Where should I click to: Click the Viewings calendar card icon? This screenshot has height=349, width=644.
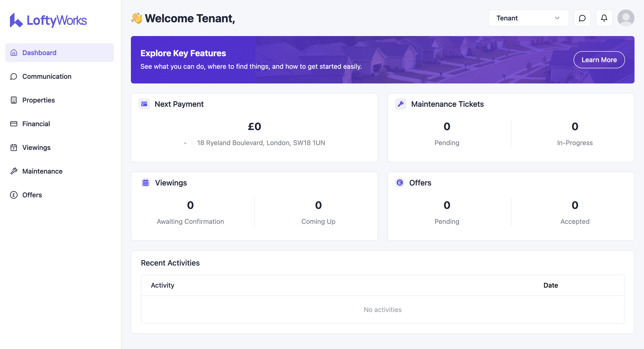point(146,183)
